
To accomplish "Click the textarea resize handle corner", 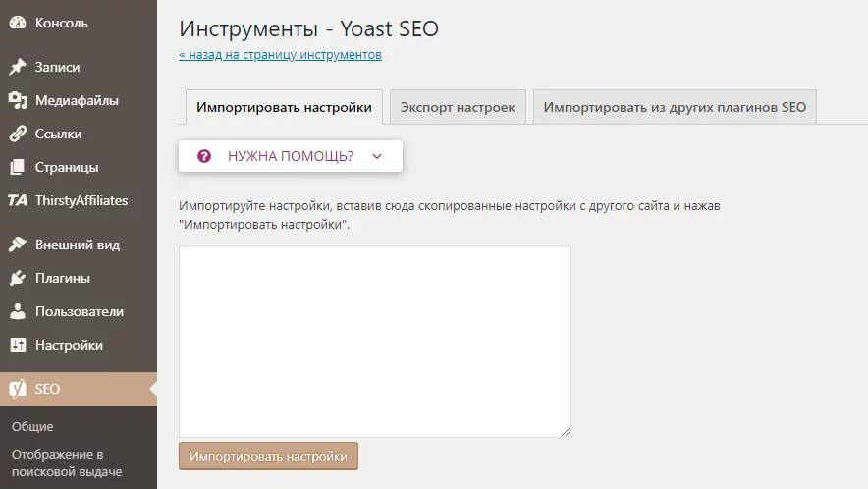I will click(x=566, y=432).
